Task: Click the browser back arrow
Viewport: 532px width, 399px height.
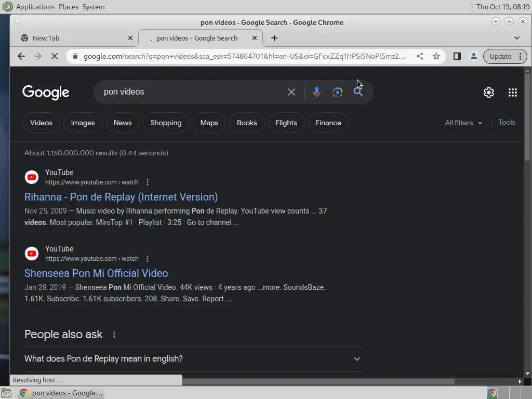Action: [21, 56]
